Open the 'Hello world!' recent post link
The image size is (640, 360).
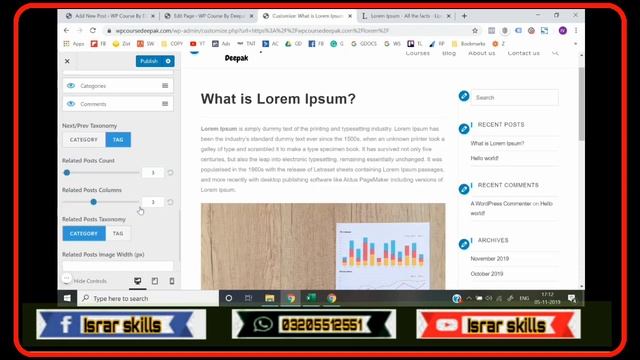coord(484,158)
